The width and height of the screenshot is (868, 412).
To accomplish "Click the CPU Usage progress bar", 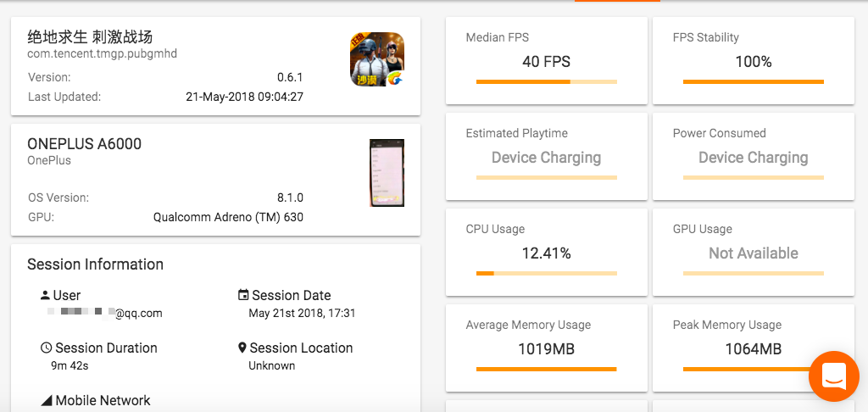I will click(546, 274).
